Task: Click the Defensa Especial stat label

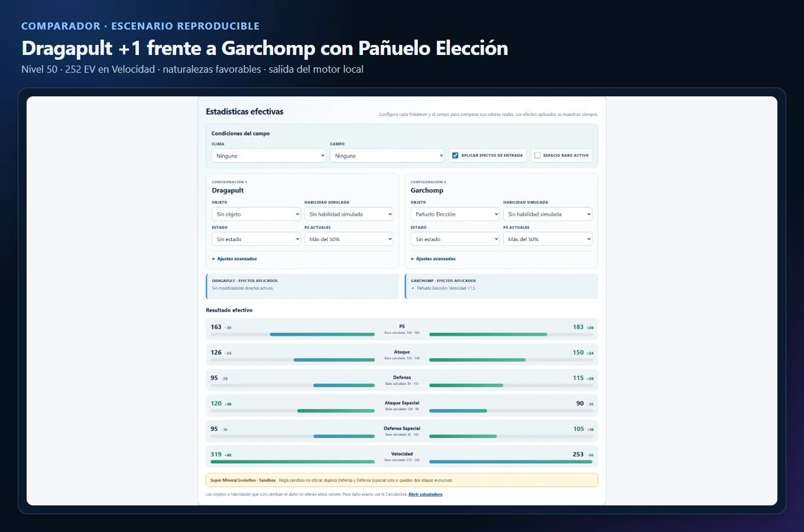Action: pyautogui.click(x=402, y=429)
